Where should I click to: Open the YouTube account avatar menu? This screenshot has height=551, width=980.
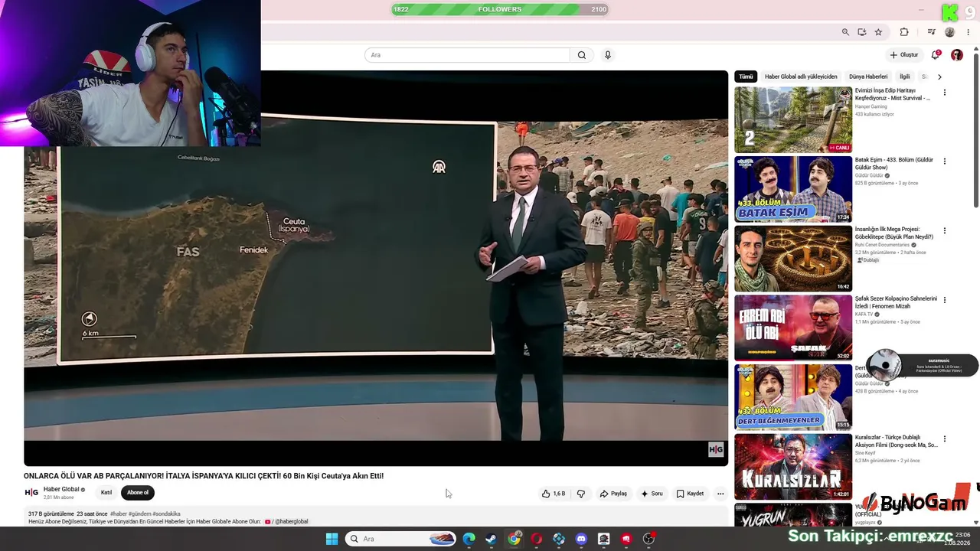pos(957,55)
